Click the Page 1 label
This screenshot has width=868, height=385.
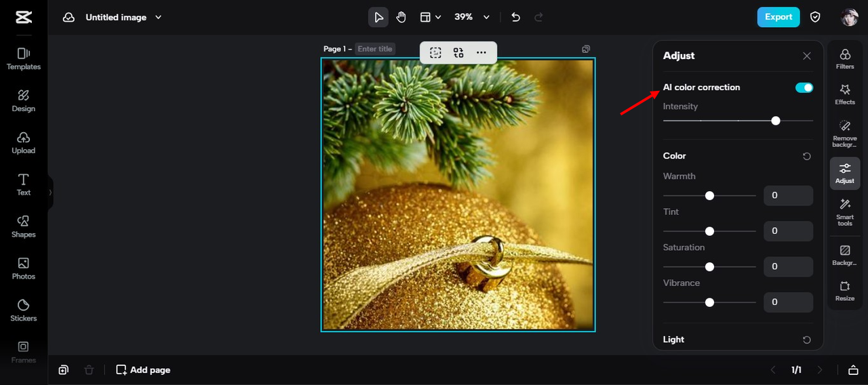[x=335, y=49]
